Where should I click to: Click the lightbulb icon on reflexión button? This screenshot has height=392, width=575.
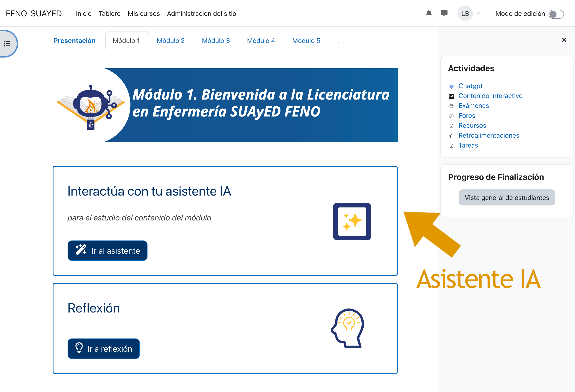click(x=79, y=348)
